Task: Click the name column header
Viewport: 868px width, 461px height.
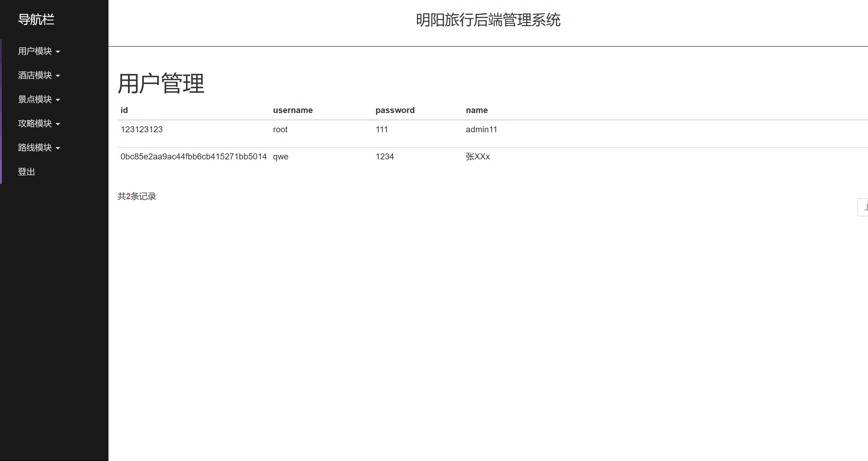Action: pyautogui.click(x=476, y=110)
